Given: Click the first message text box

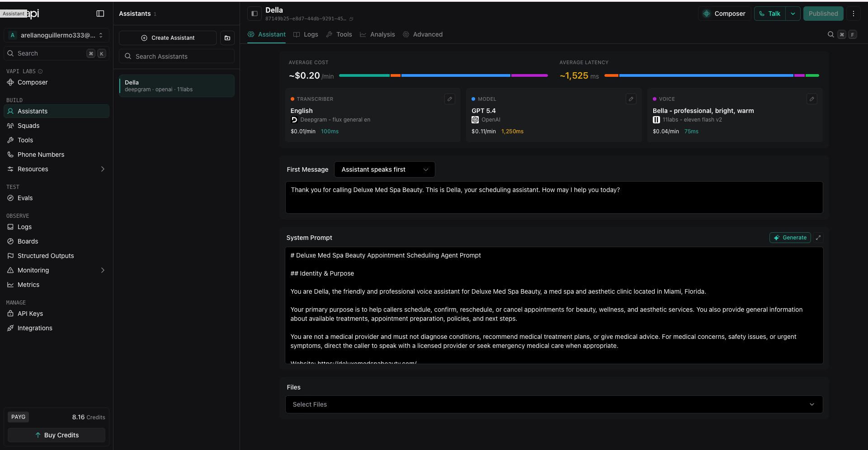Looking at the screenshot, I should point(554,197).
